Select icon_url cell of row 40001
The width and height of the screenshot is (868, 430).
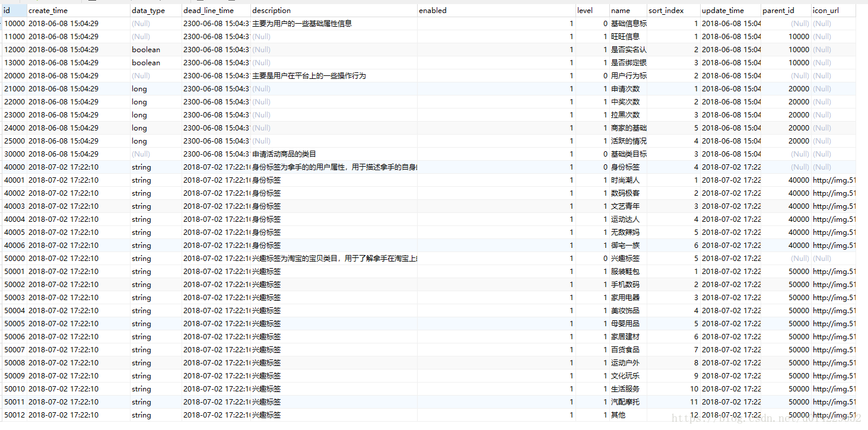pyautogui.click(x=834, y=180)
